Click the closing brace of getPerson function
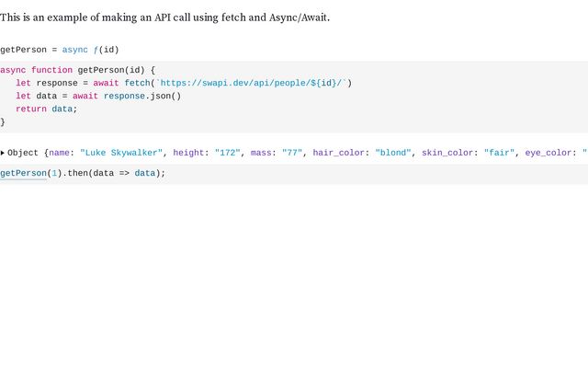This screenshot has height=368, width=588. tap(3, 121)
